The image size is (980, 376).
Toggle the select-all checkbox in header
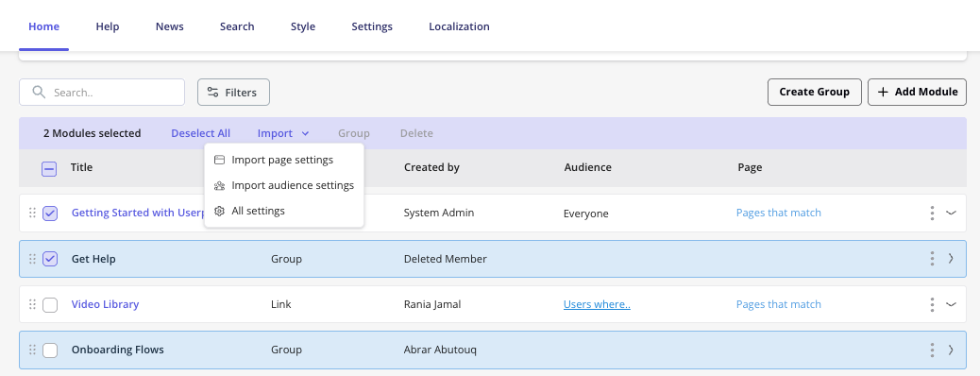pos(49,168)
